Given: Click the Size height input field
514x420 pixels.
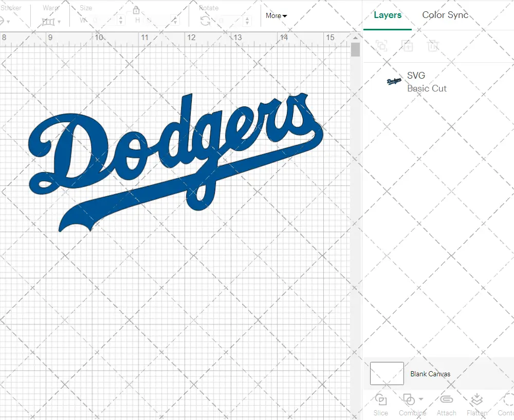Looking at the screenshot, I should [x=159, y=21].
